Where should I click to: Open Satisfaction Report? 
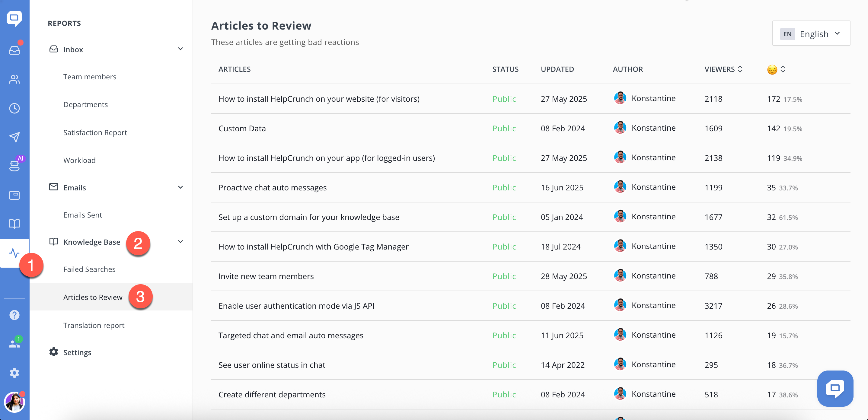coord(95,132)
